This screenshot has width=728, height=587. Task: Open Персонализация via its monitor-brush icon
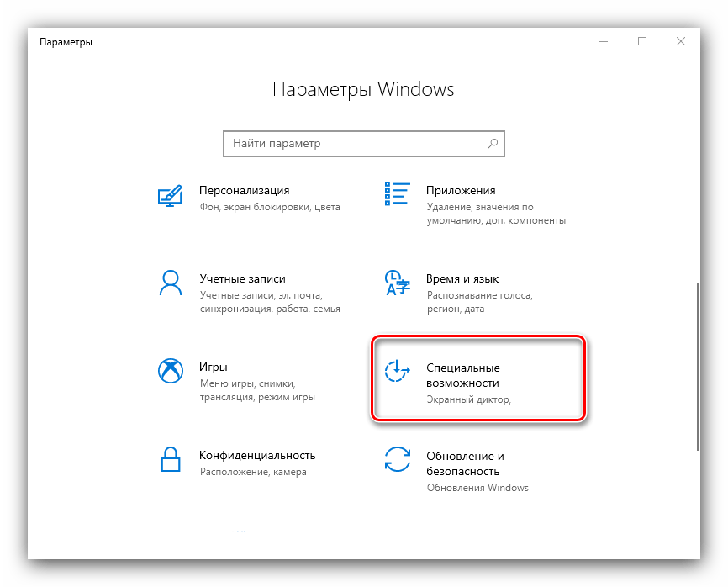170,195
